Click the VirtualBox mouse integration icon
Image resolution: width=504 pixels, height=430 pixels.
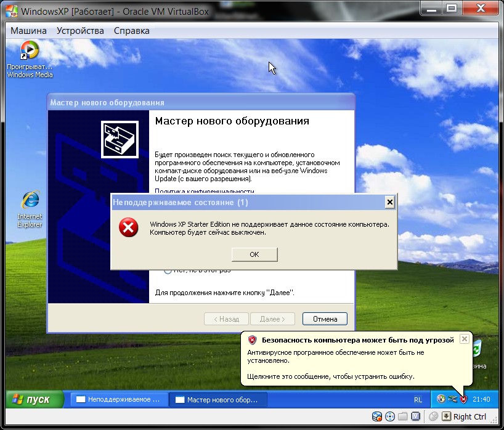pyautogui.click(x=434, y=416)
